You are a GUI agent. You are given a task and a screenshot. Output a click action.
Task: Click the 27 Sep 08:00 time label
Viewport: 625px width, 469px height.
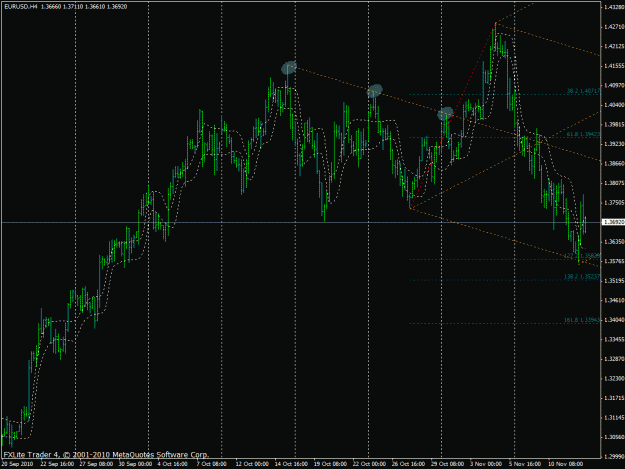point(96,464)
